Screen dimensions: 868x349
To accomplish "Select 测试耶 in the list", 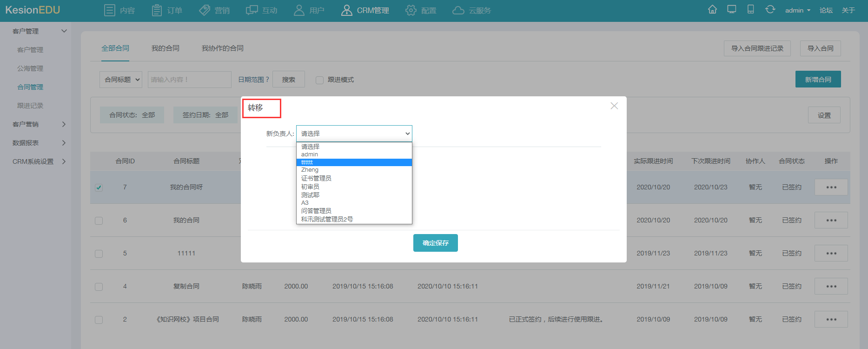I will pos(354,195).
